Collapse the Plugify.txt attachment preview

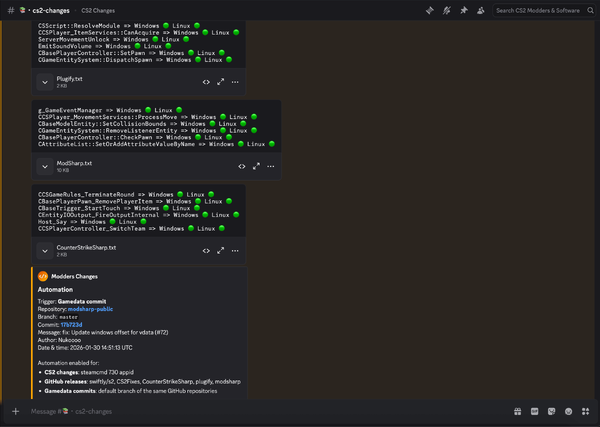click(x=45, y=82)
